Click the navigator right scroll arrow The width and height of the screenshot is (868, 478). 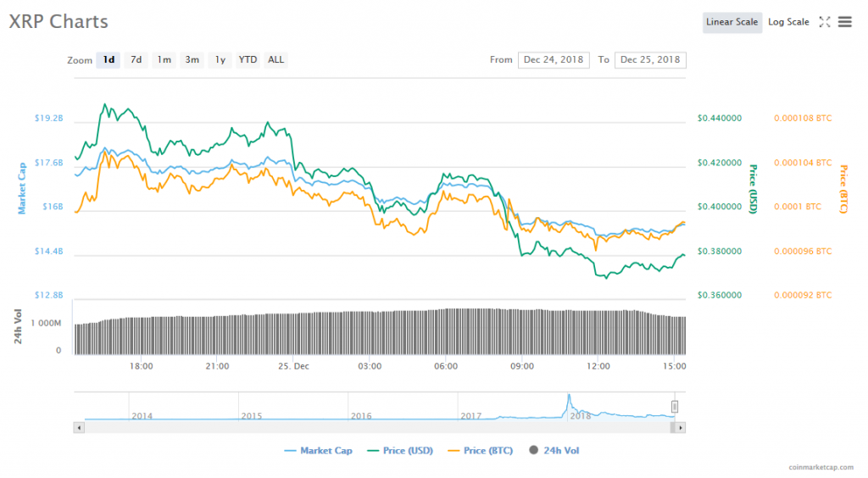click(x=681, y=428)
